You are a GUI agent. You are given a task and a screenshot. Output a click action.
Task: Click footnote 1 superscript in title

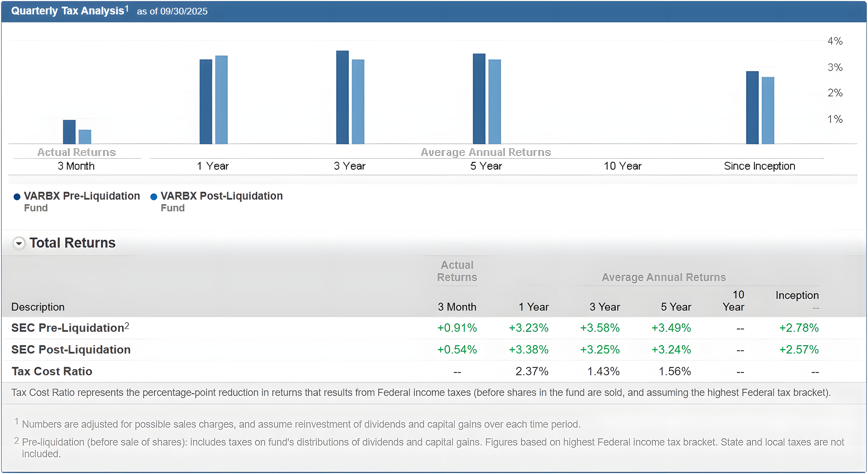pos(127,8)
